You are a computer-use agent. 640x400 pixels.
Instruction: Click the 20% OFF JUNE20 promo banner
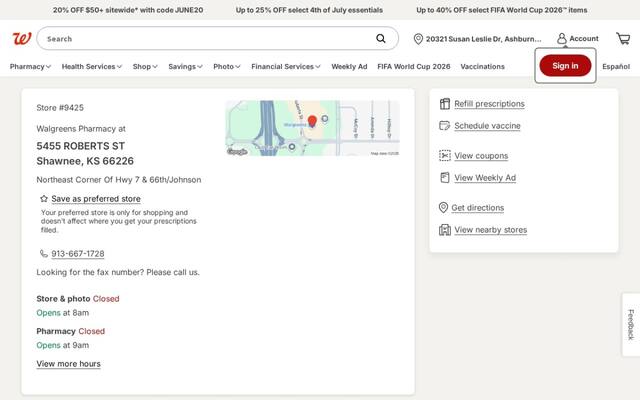tap(128, 10)
